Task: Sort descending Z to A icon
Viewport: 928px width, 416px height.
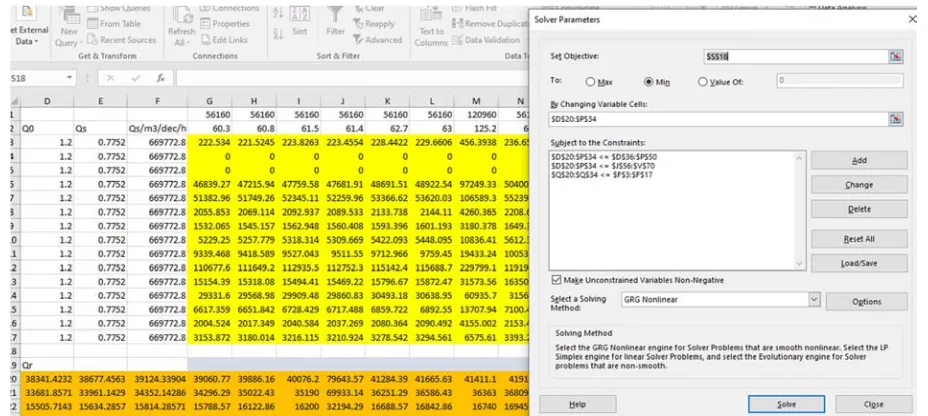Action: (x=279, y=34)
